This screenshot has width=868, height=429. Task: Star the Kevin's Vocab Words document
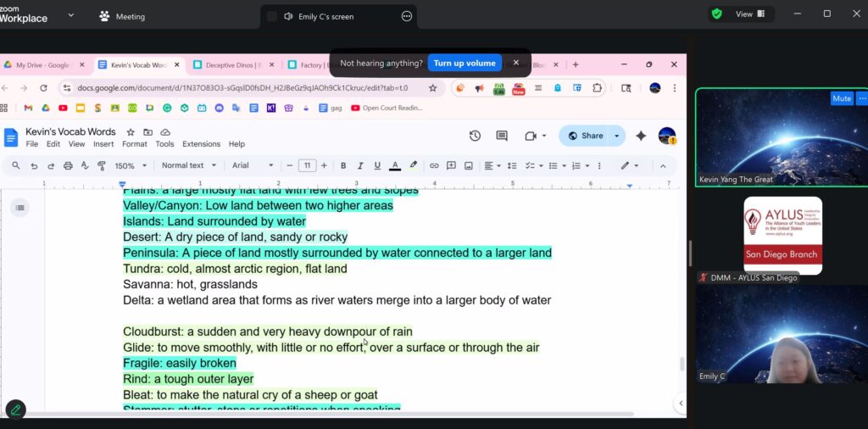[x=131, y=132]
